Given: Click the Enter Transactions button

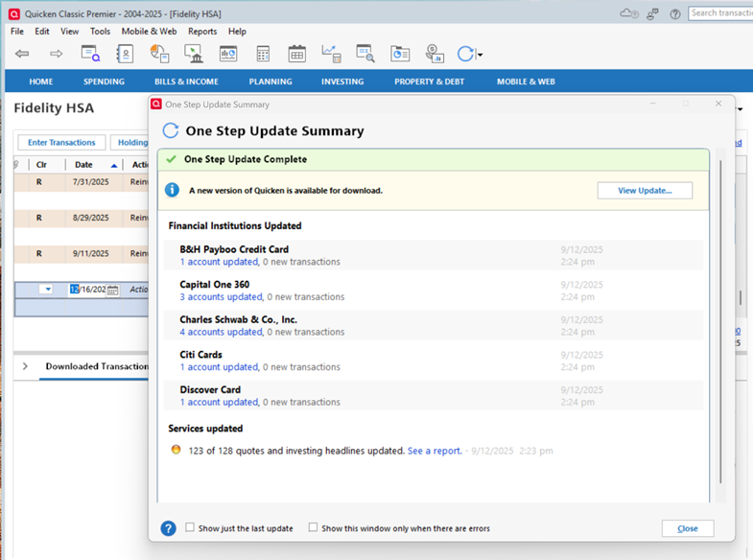Looking at the screenshot, I should [61, 143].
